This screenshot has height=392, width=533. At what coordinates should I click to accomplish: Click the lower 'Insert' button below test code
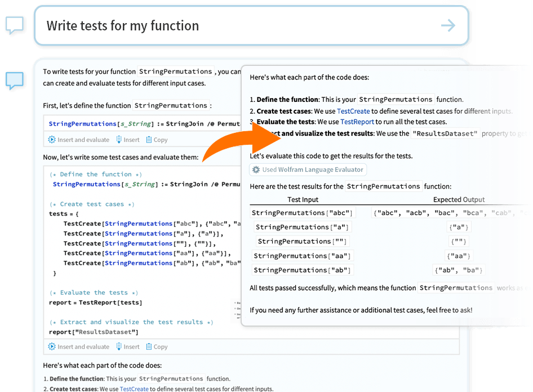coord(128,346)
